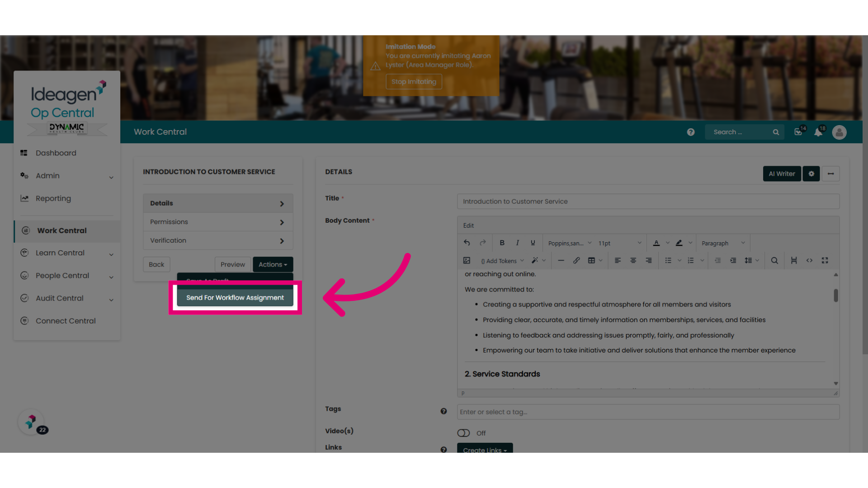Open the notifications bell with 18 badge
This screenshot has height=488, width=868.
click(819, 132)
